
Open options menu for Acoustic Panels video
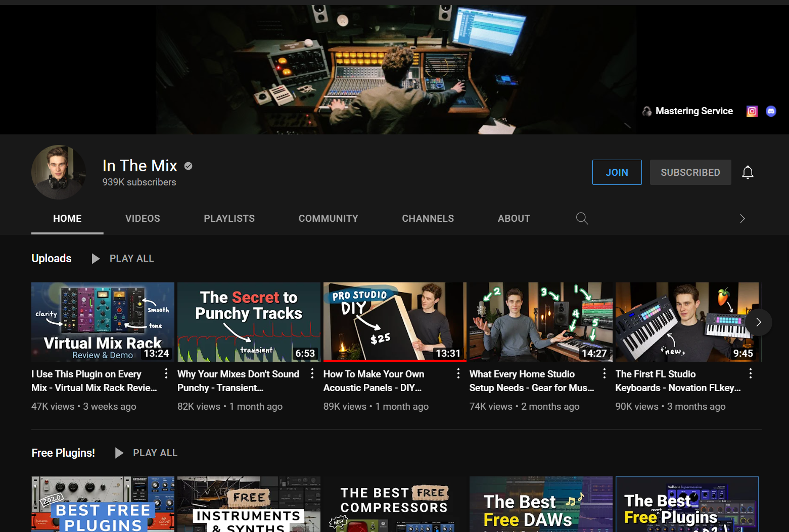(x=458, y=374)
